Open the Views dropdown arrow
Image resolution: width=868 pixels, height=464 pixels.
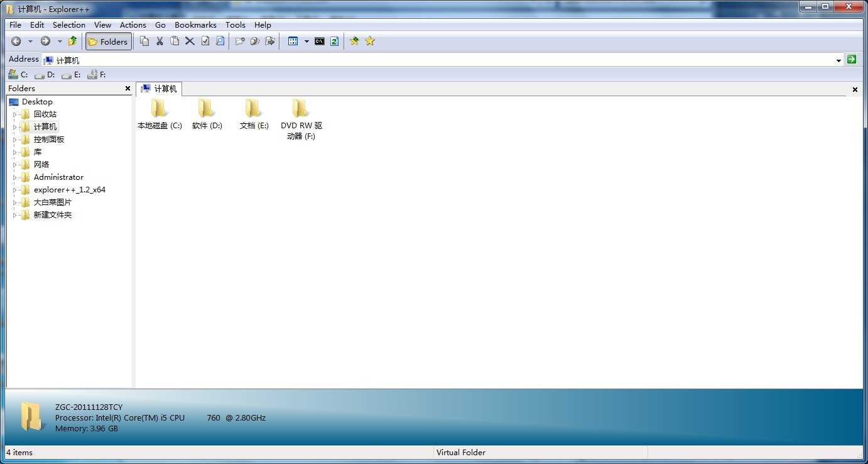[307, 41]
